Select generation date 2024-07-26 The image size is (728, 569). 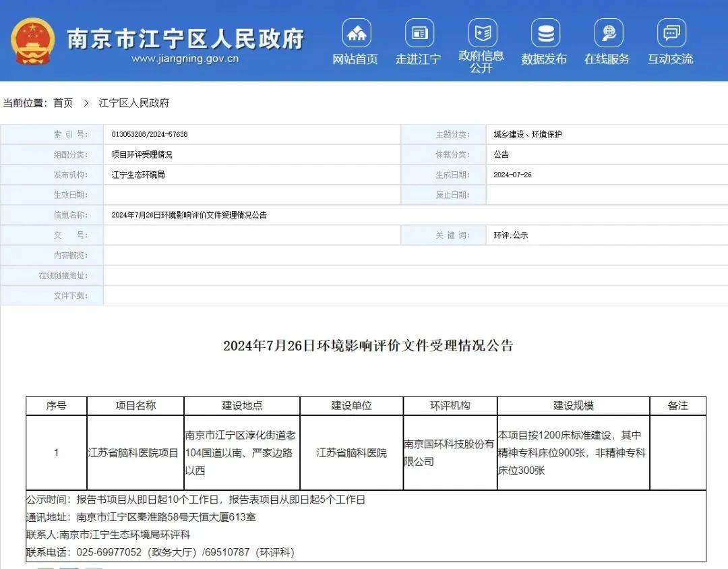point(512,175)
